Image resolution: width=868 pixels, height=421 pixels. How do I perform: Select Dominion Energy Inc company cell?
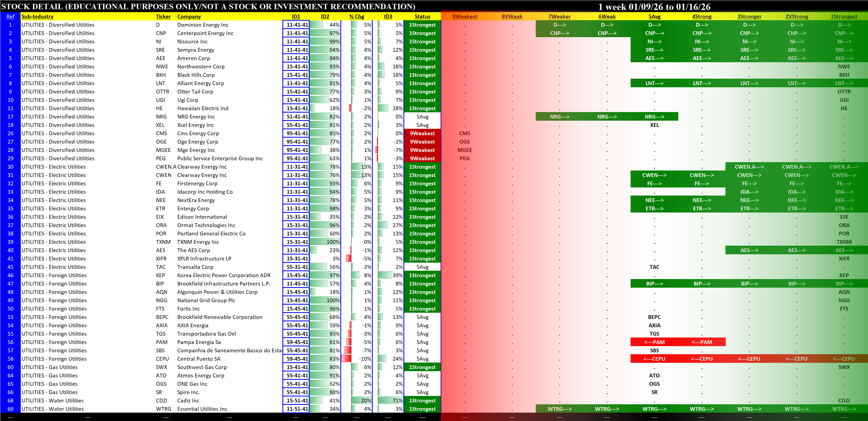point(202,25)
